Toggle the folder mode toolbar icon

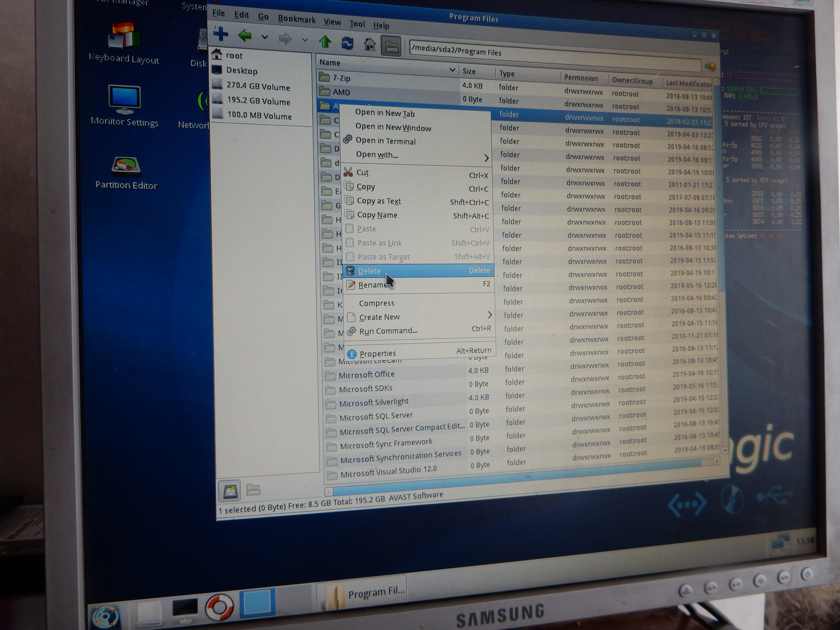point(391,46)
